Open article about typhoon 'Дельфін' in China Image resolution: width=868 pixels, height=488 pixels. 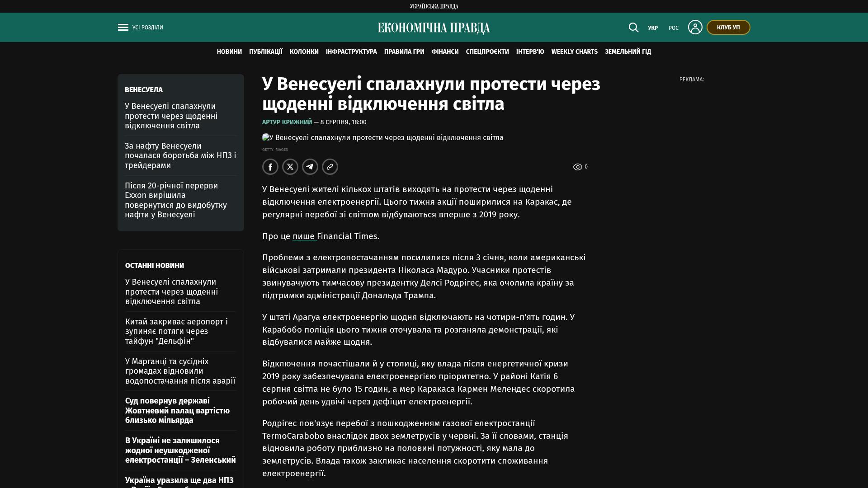[x=176, y=331]
